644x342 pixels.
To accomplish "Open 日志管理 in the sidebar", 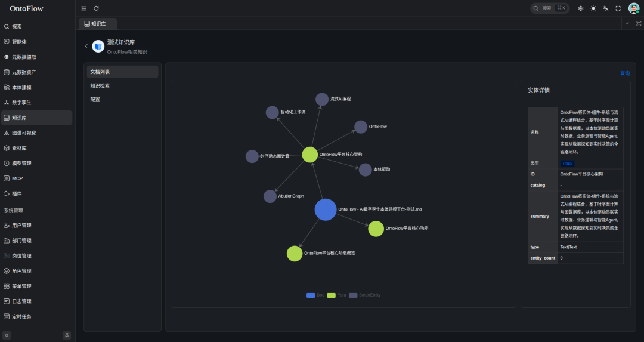I will point(37,301).
